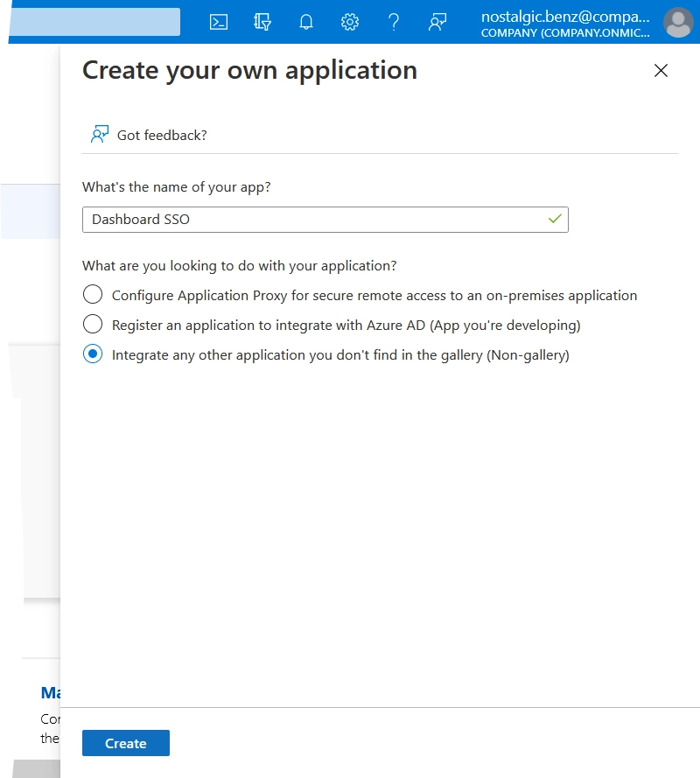The width and height of the screenshot is (700, 778).
Task: Click the feedback person icon beside Got feedback
Action: click(x=100, y=134)
